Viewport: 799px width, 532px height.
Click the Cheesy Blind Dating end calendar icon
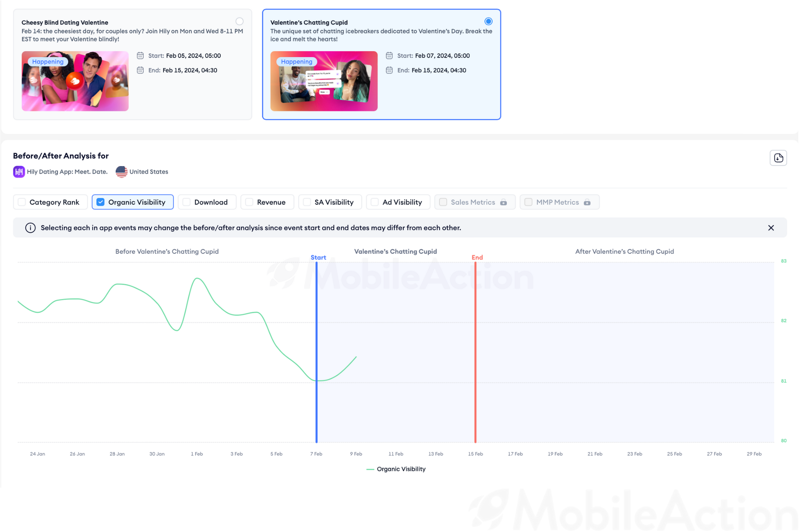[140, 70]
